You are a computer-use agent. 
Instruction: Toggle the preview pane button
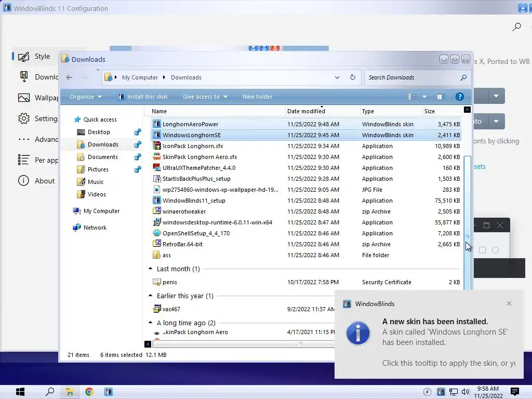[440, 97]
